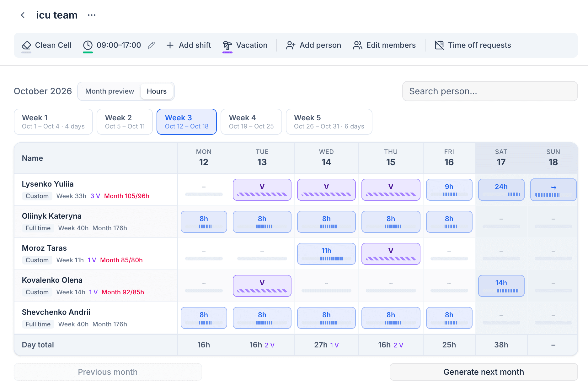Open Week 4 tab
The width and height of the screenshot is (588, 387).
click(251, 122)
